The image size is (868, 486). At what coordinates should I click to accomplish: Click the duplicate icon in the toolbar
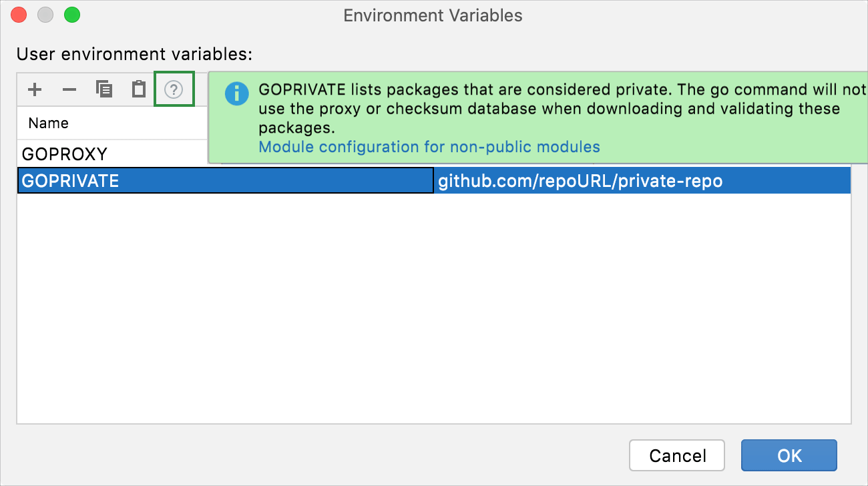point(104,89)
